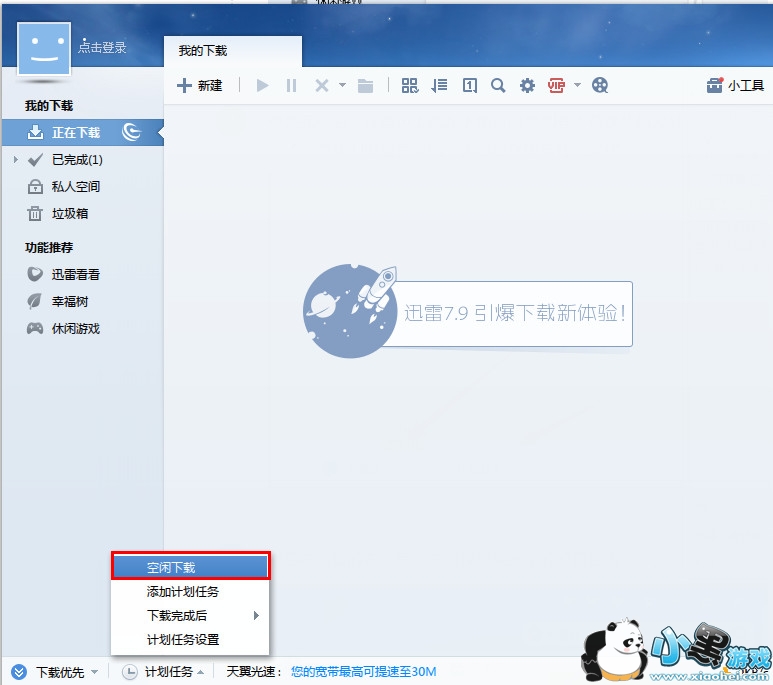The width and height of the screenshot is (773, 685).
Task: Select the 我的下载 tab
Action: (x=233, y=51)
